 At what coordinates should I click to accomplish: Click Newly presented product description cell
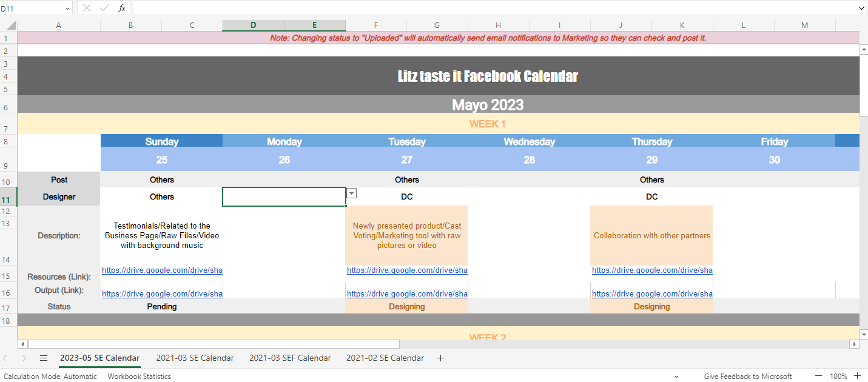[x=407, y=235]
